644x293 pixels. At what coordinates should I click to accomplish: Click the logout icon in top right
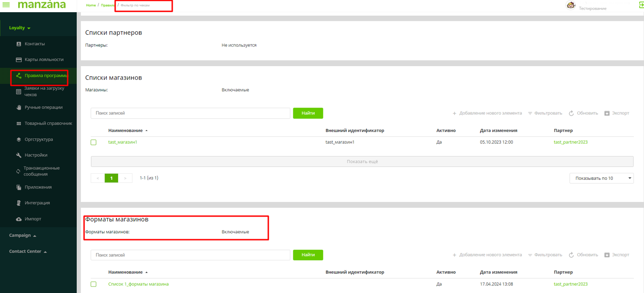coord(641,5)
